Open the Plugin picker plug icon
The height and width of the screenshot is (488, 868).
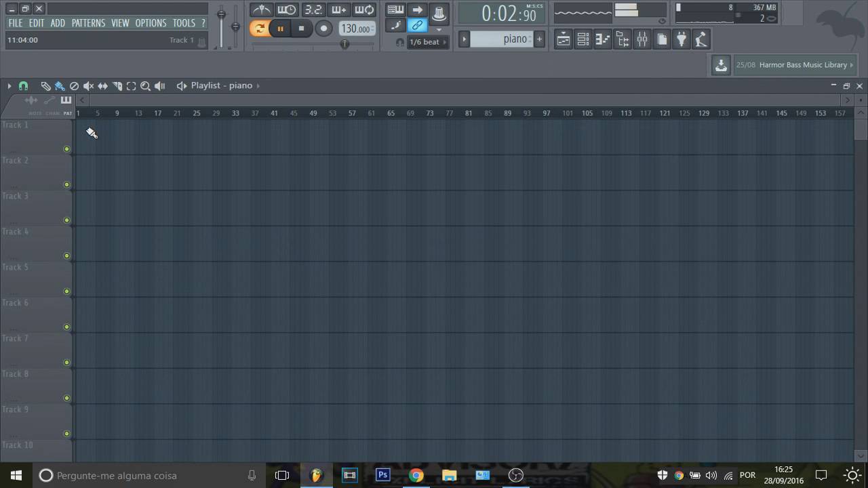click(x=682, y=39)
